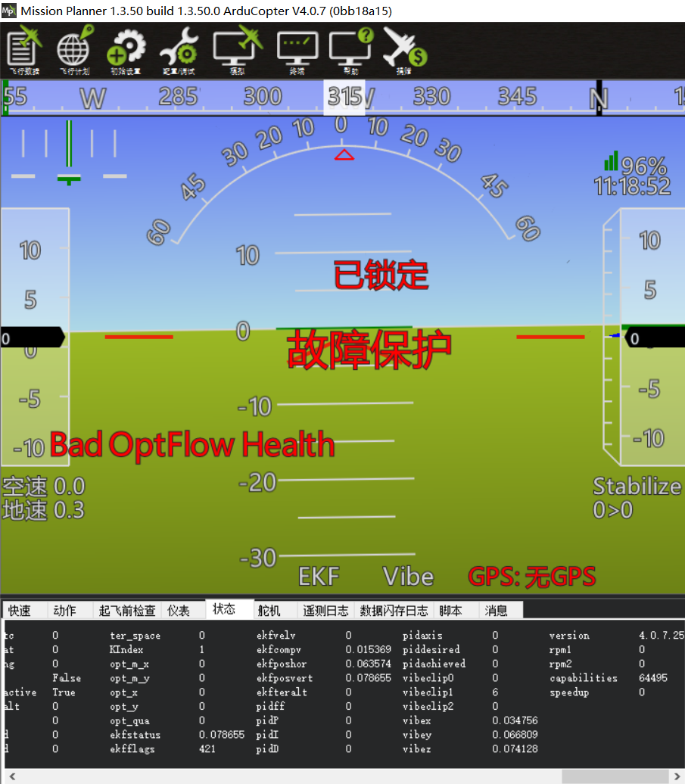Open Config/Tuning (配置/调试) wrench icon
Viewport: 685px width, 784px height.
click(179, 50)
